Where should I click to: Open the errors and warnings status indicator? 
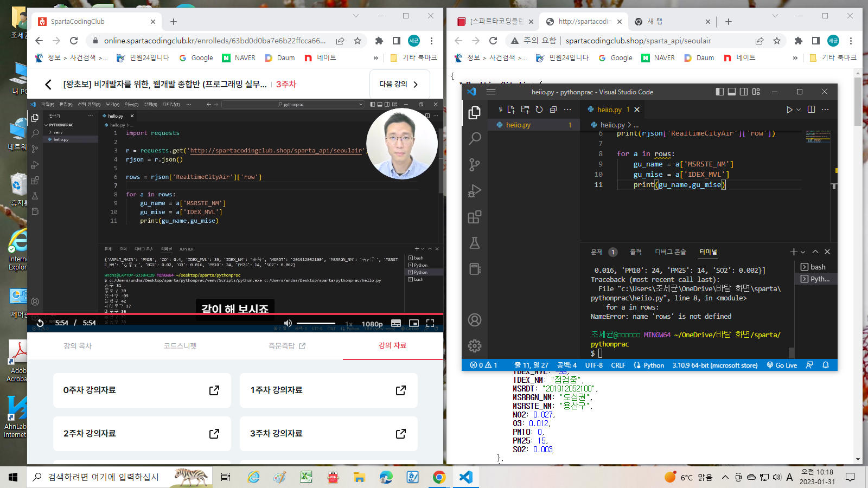[483, 365]
